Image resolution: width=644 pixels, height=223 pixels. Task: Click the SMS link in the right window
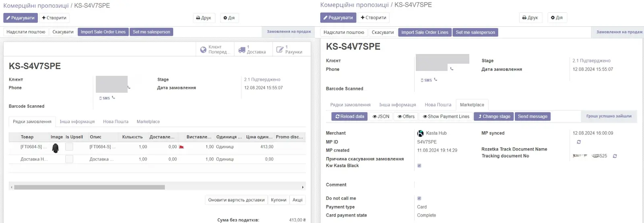426,80
